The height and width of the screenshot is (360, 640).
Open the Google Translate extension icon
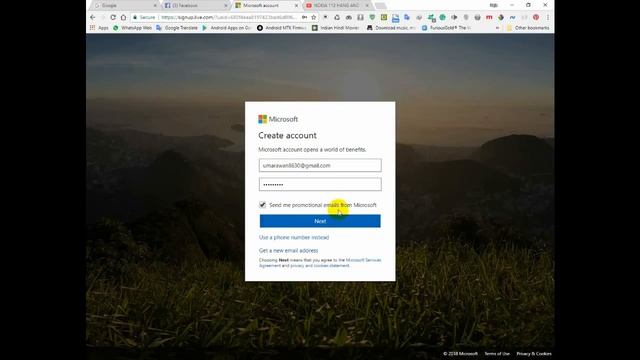pyautogui.click(x=407, y=17)
